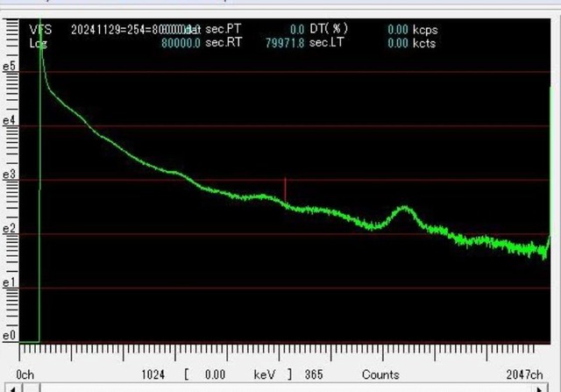Viewport: 561px width, 392px height.
Task: Click the e5 y-axis label
Action: 10,67
